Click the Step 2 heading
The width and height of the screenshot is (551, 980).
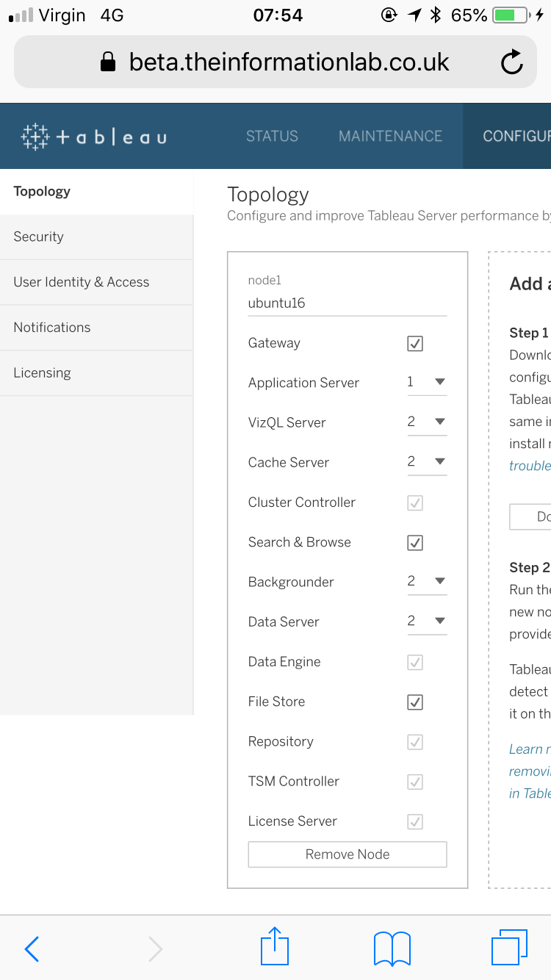(530, 567)
